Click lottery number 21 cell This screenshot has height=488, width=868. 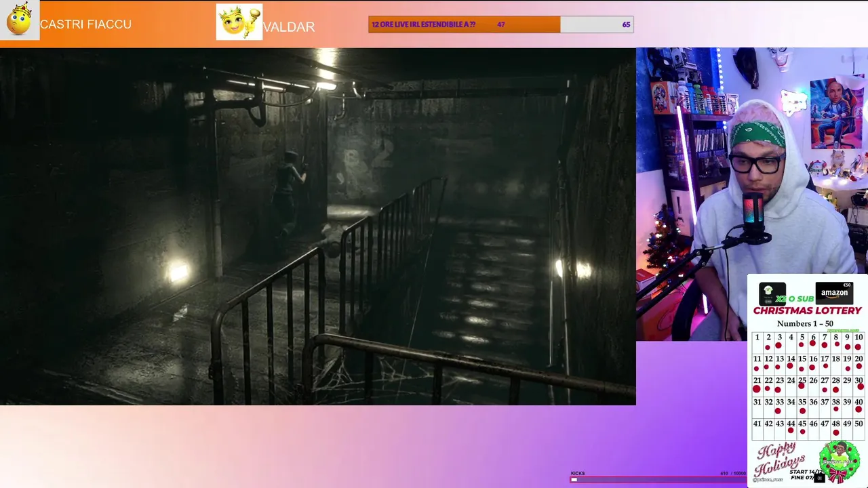pos(757,385)
